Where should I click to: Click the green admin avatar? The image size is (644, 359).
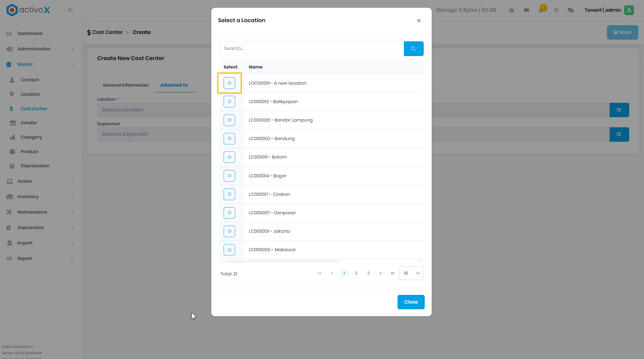[x=629, y=10]
